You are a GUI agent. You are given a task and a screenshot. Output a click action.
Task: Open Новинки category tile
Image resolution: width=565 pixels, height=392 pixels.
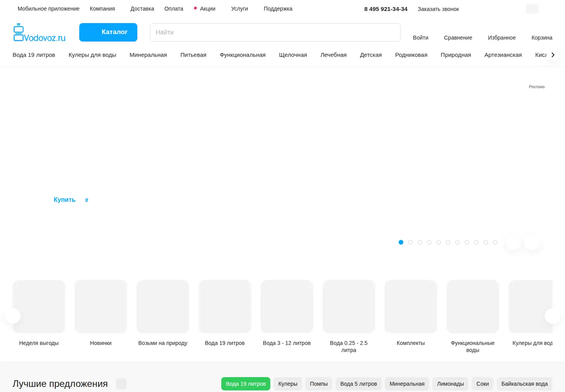(x=101, y=313)
